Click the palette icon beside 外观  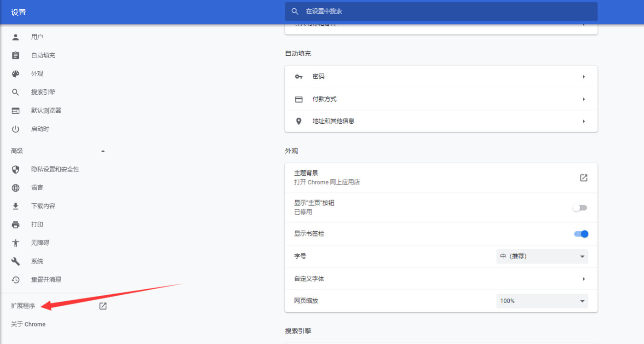tap(16, 74)
